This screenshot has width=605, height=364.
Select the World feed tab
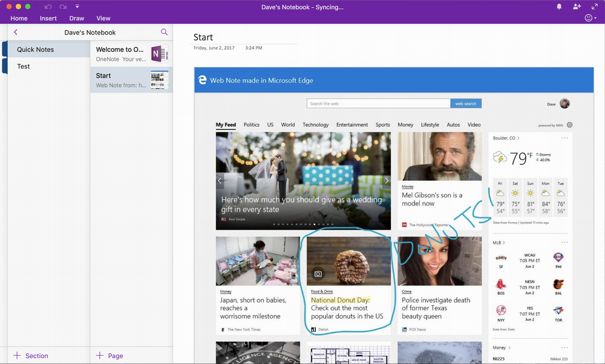pyautogui.click(x=288, y=125)
